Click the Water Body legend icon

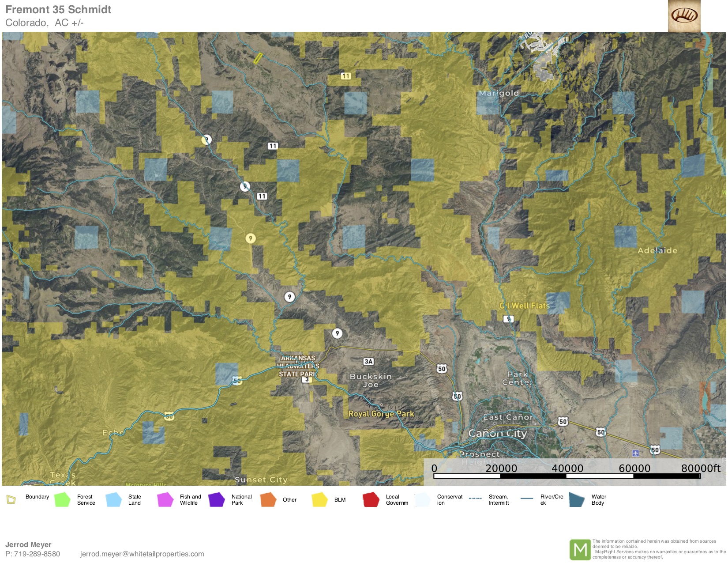point(576,499)
